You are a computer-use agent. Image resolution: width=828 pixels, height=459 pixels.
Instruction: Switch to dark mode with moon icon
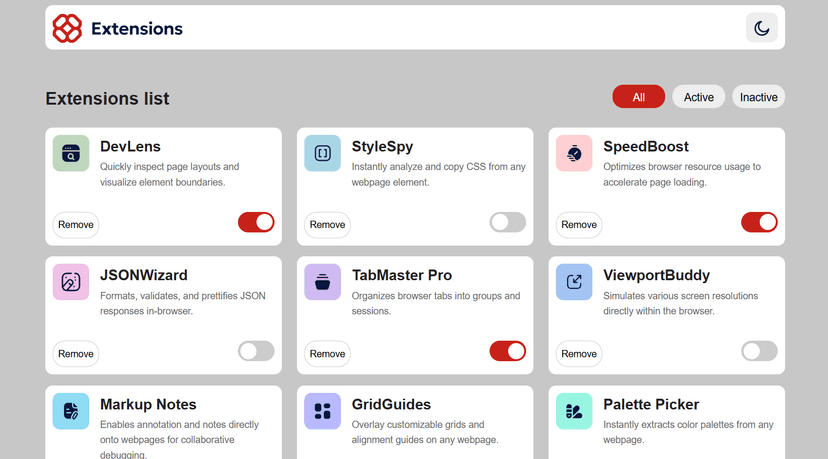pos(762,28)
